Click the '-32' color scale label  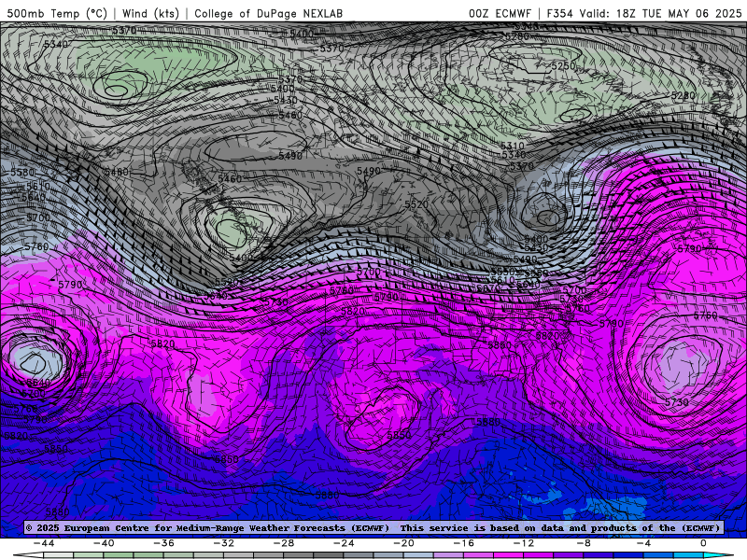coord(223,543)
